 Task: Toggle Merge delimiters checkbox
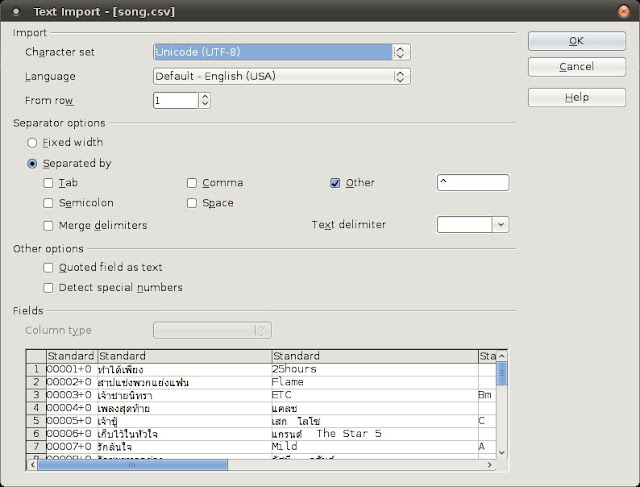48,225
